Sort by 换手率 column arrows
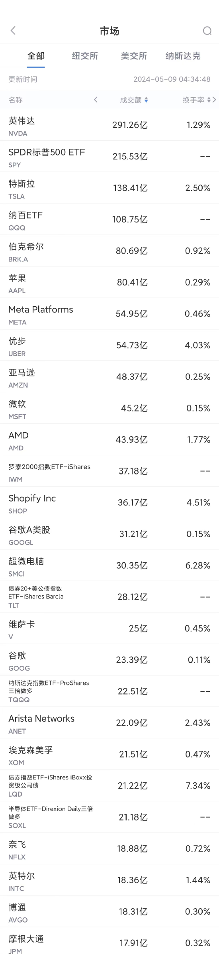This screenshot has width=219, height=980. (209, 100)
